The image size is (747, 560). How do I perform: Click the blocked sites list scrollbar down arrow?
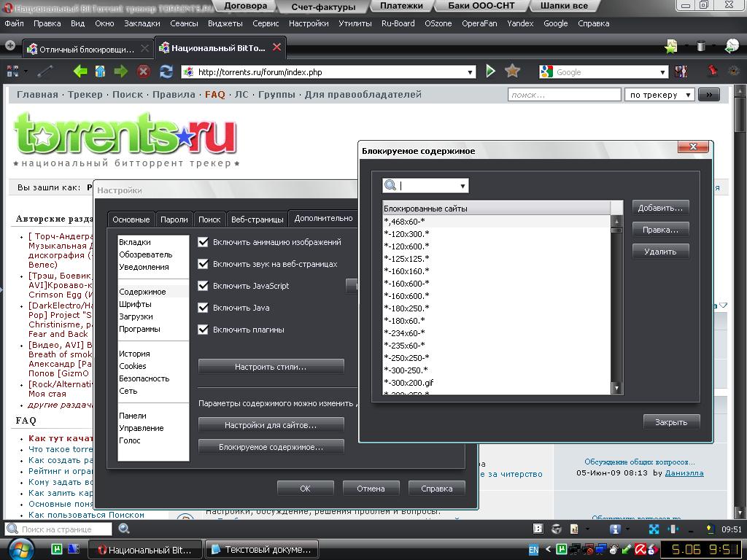(616, 388)
